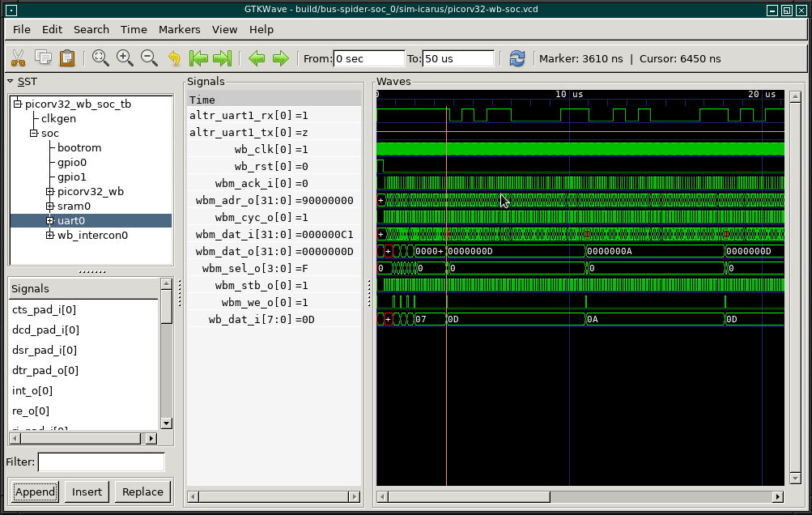Select the wb_rst[0] signal row

click(274, 166)
